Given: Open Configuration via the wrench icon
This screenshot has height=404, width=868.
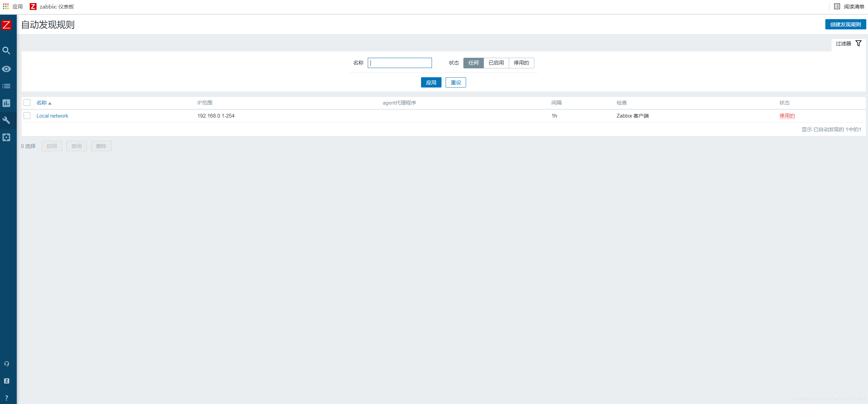Looking at the screenshot, I should tap(6, 120).
